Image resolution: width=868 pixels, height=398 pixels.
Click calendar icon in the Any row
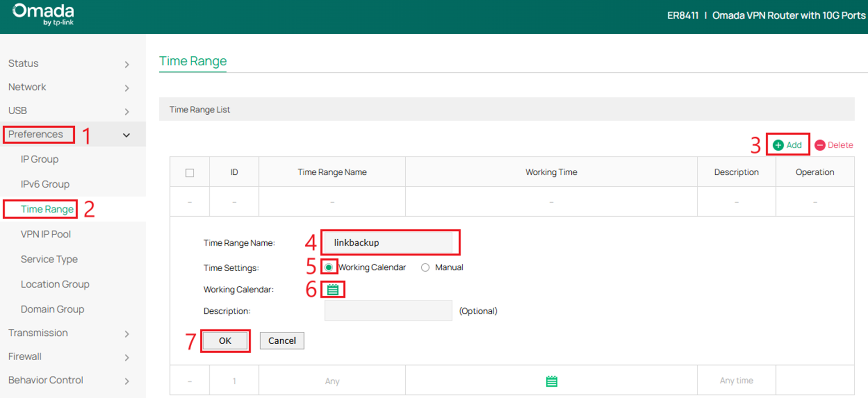point(552,381)
